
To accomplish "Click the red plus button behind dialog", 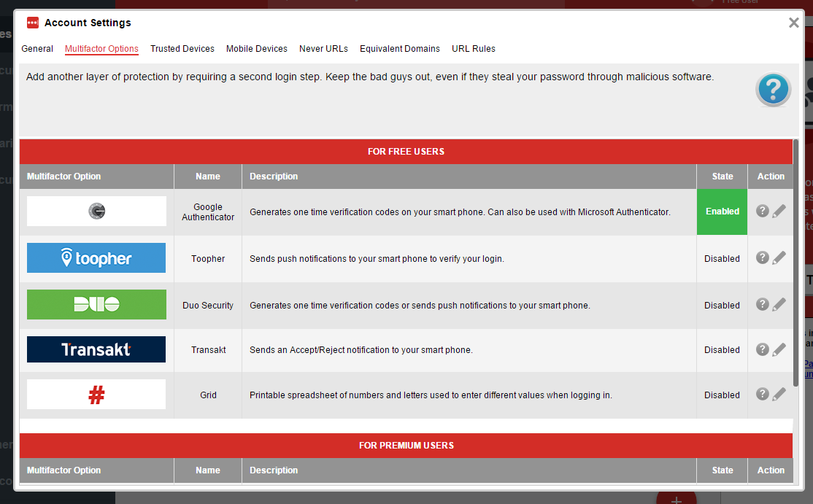I will click(676, 498).
